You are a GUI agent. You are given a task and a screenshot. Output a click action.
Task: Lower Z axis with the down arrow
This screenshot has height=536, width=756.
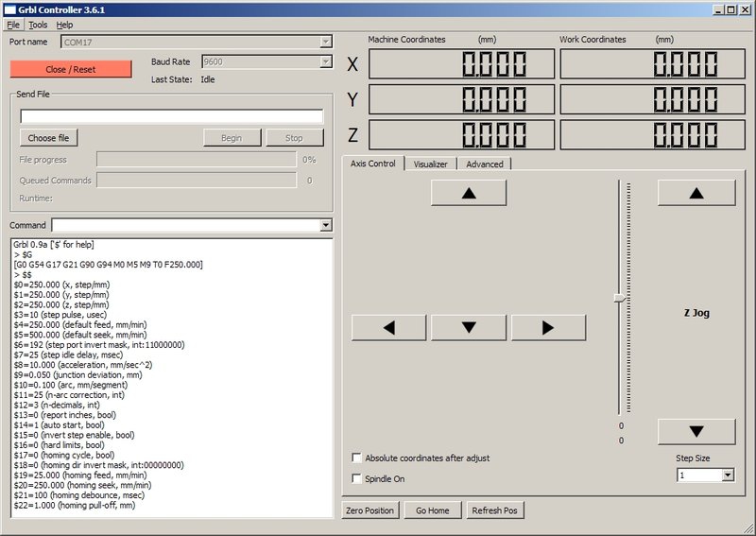pyautogui.click(x=696, y=431)
